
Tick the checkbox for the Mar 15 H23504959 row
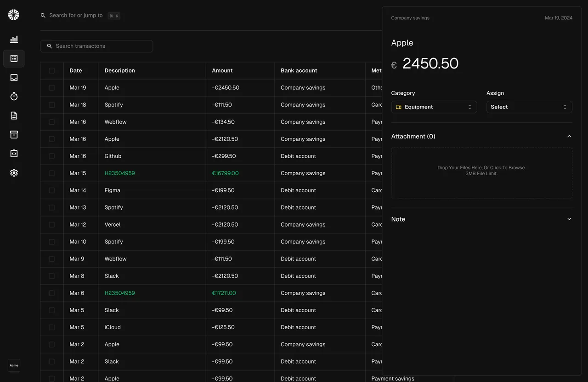[51, 173]
